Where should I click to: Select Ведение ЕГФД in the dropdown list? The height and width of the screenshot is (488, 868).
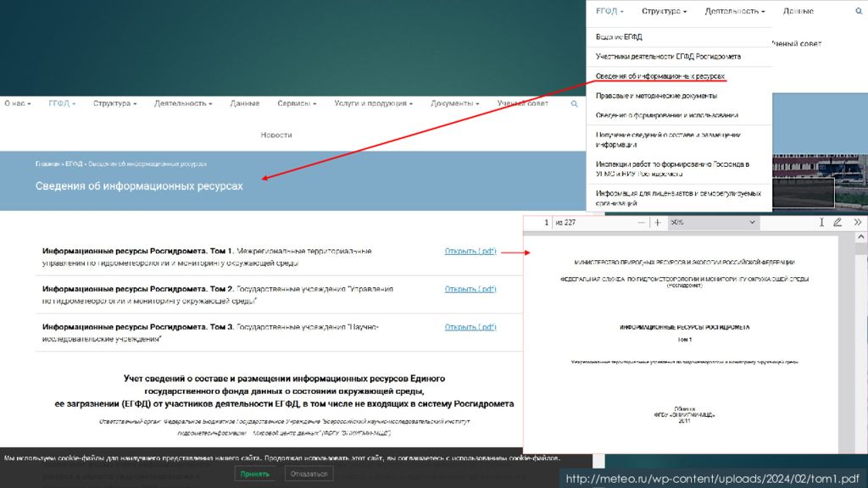(619, 37)
